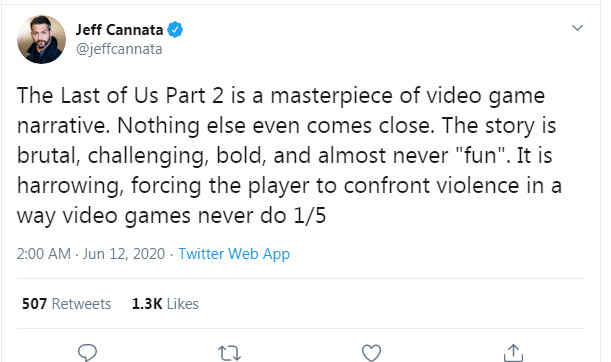Click the 1/5 thread marker text
This screenshot has width=611, height=362.
(x=310, y=215)
